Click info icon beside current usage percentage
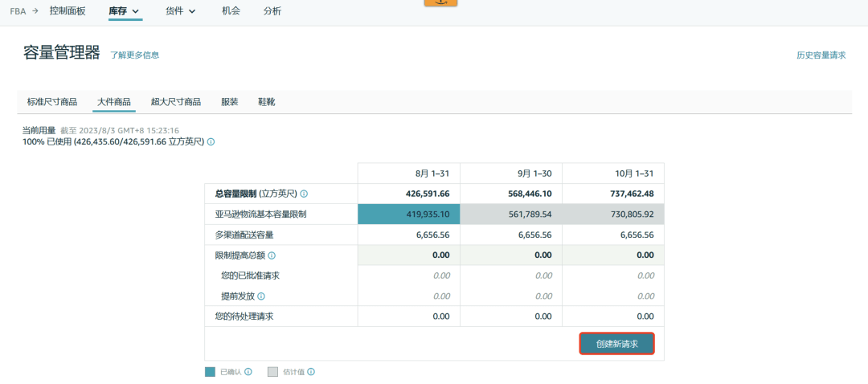 pos(211,141)
